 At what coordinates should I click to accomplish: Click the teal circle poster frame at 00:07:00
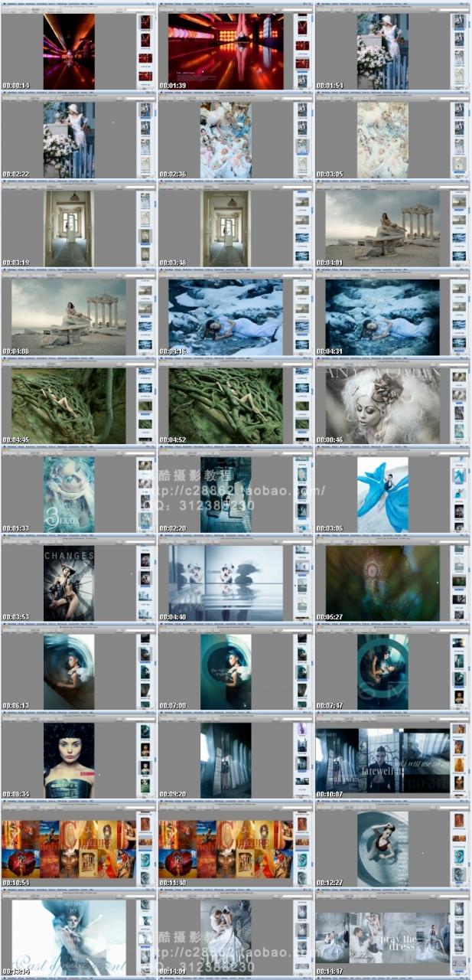(226, 671)
